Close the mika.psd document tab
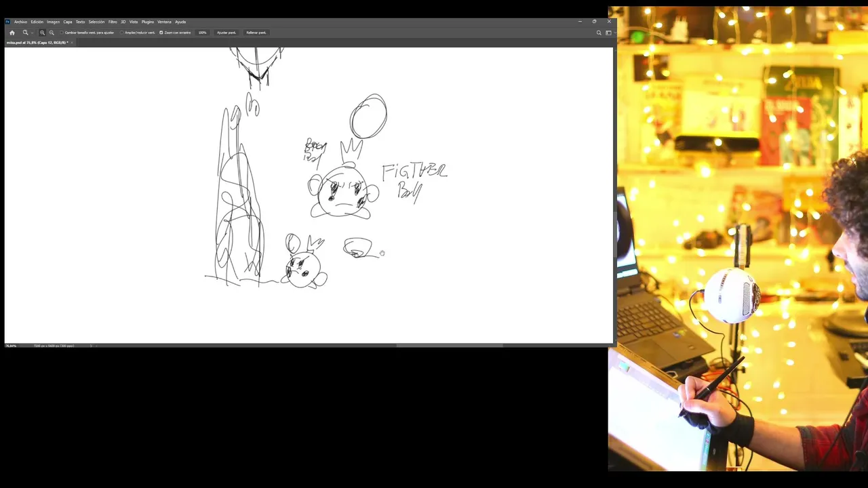Viewport: 868px width, 488px height. tap(72, 43)
